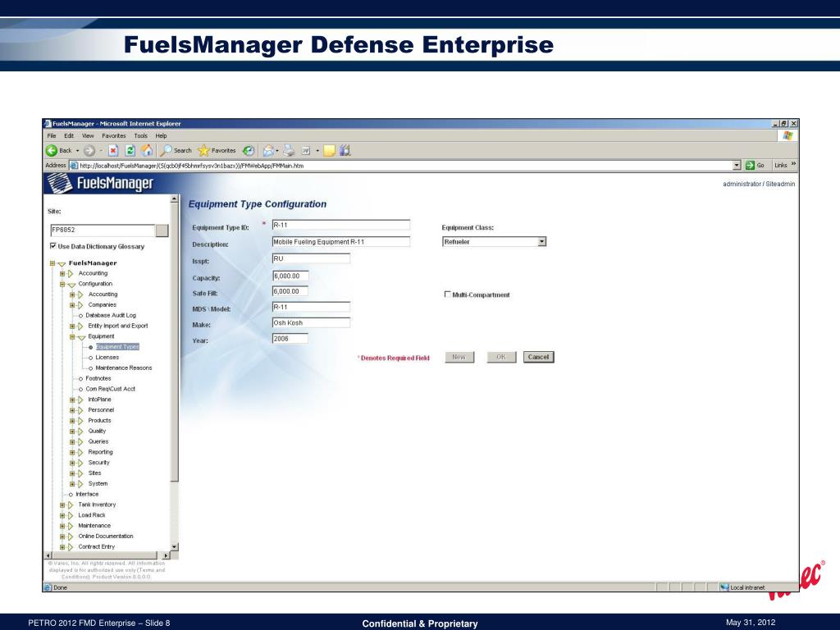The width and height of the screenshot is (840, 630).
Task: Click the Local intranet zone icon
Action: coord(725,587)
